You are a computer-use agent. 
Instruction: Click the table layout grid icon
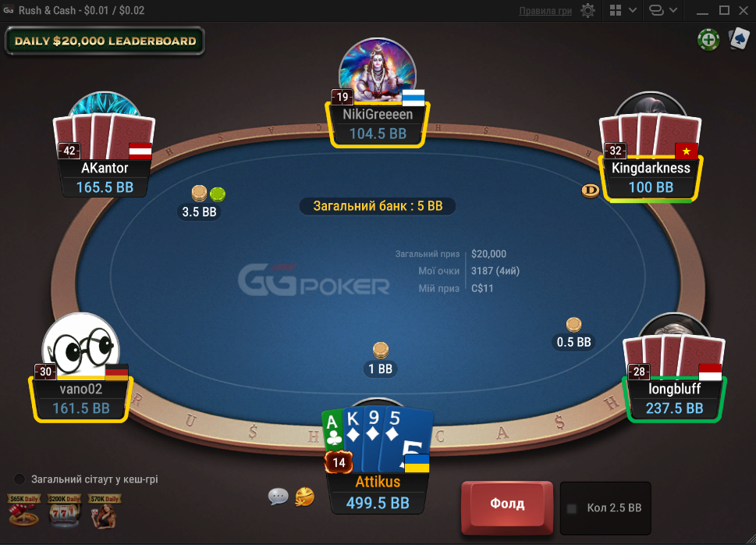(x=616, y=11)
